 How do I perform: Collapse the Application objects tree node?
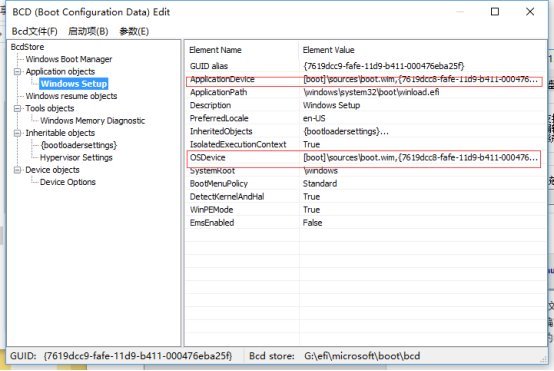click(x=17, y=72)
